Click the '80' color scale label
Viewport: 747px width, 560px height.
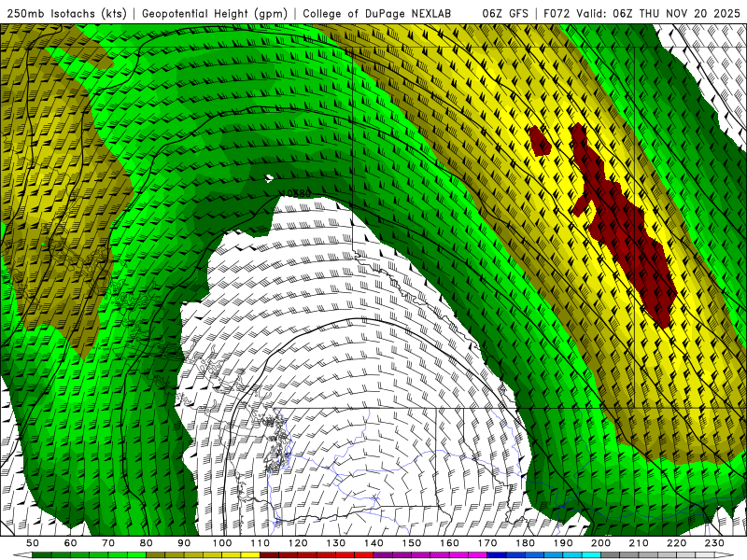(x=147, y=543)
